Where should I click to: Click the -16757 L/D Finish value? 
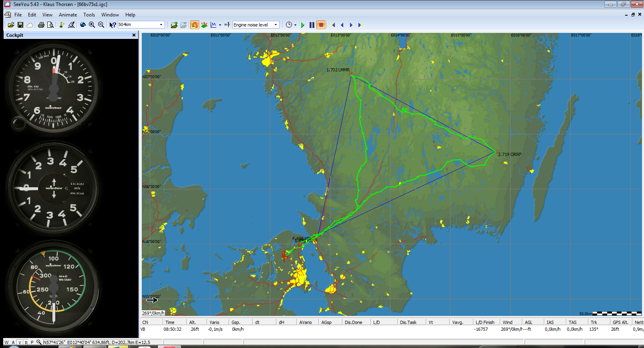481,329
